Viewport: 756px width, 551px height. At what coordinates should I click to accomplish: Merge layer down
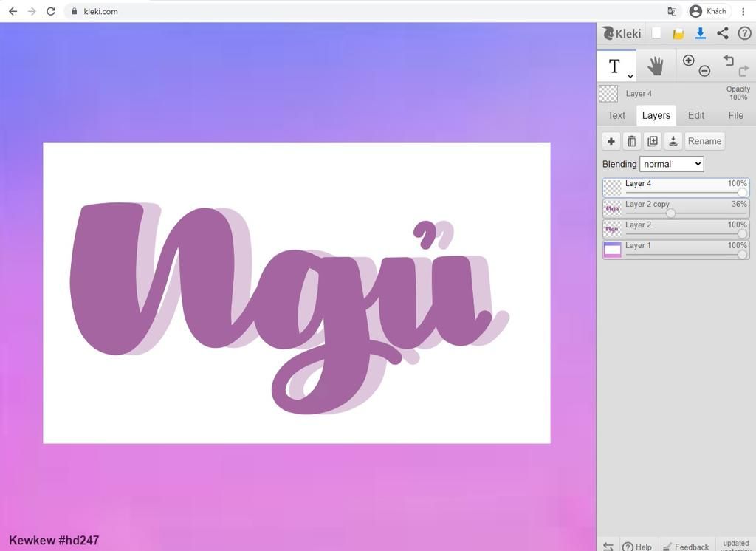673,141
